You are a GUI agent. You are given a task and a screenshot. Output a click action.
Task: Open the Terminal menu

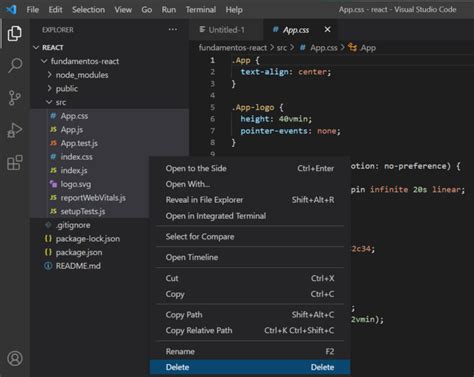(x=201, y=10)
